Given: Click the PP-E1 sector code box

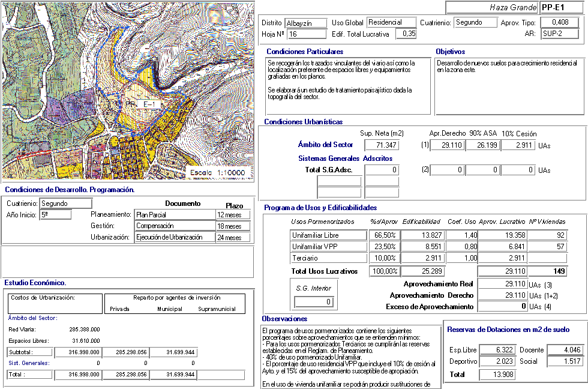Looking at the screenshot, I should pyautogui.click(x=560, y=7).
